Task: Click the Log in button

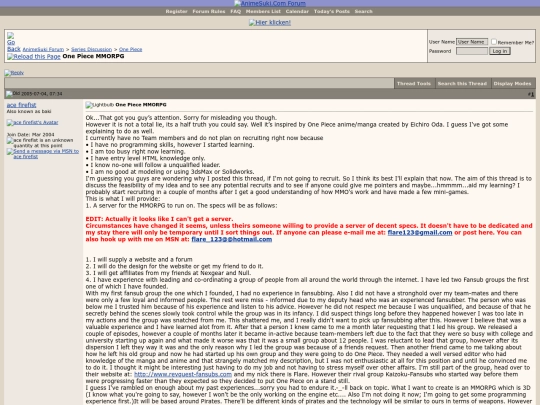Action: click(x=500, y=51)
